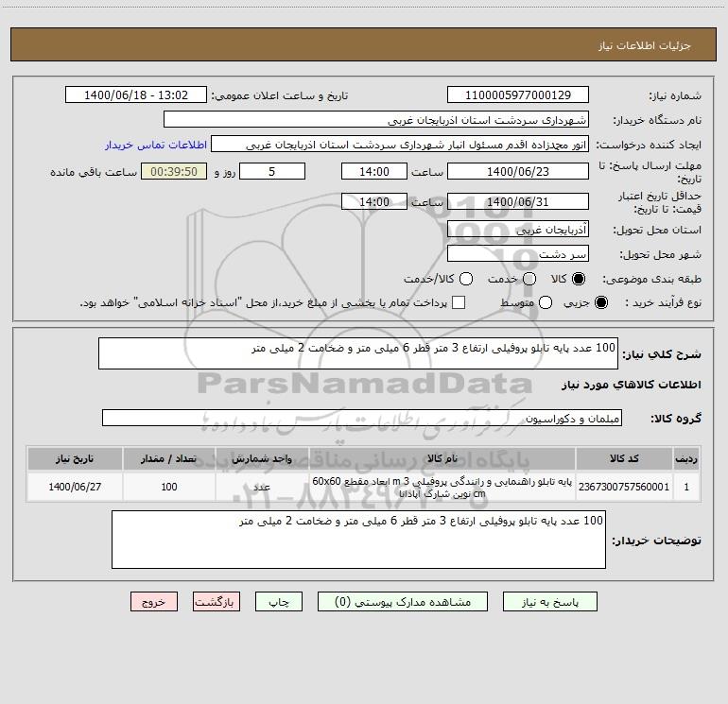
Task: Click the توضیحات خریدار text area
Action: point(358,540)
